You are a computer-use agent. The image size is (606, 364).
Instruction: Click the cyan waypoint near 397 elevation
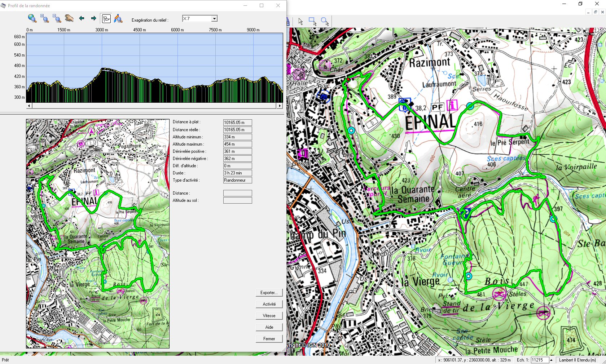pos(553,219)
